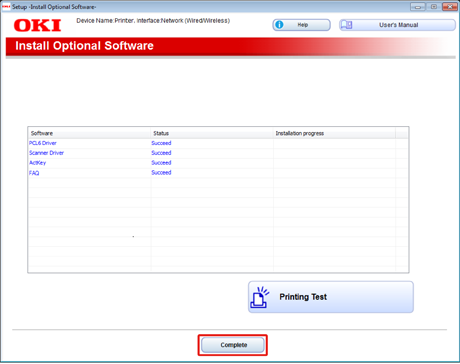The width and height of the screenshot is (460, 364).
Task: Open the Help button
Action: pos(301,25)
